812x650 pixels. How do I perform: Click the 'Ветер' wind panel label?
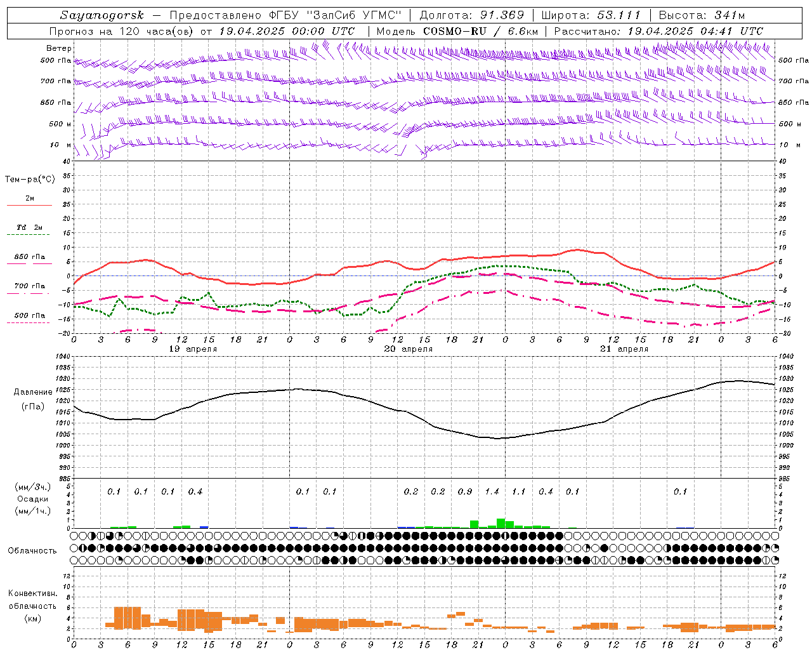[x=59, y=48]
